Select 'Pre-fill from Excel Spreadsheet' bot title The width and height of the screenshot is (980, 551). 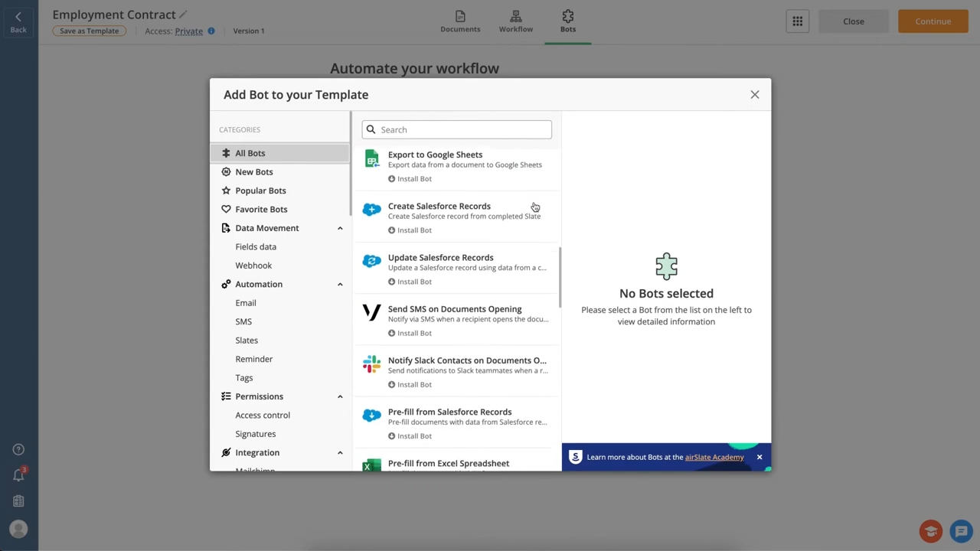(x=449, y=464)
